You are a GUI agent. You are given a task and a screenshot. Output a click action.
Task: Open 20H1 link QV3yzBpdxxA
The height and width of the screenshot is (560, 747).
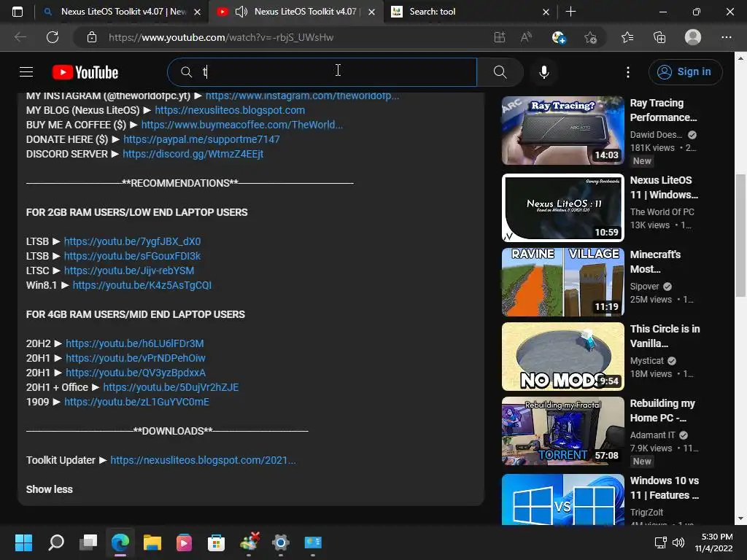pos(135,373)
